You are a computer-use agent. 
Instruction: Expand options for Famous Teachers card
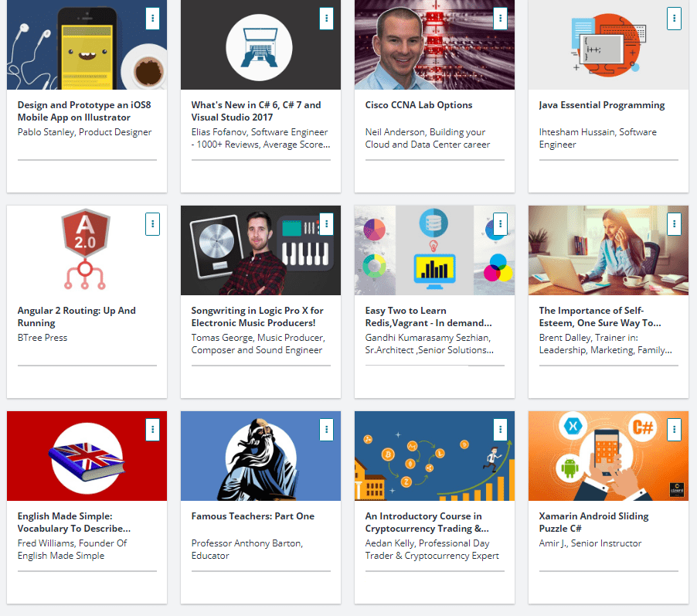pos(327,429)
